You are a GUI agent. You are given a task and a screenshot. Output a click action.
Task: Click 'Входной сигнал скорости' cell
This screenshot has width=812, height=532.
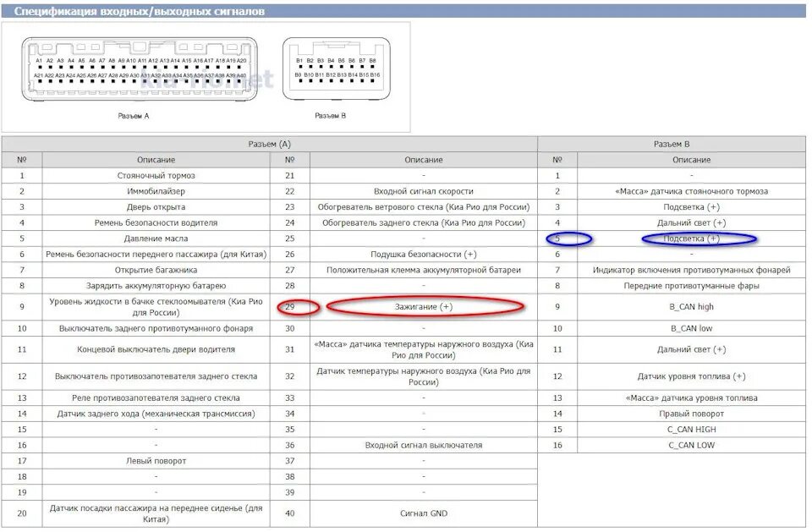[x=424, y=191]
